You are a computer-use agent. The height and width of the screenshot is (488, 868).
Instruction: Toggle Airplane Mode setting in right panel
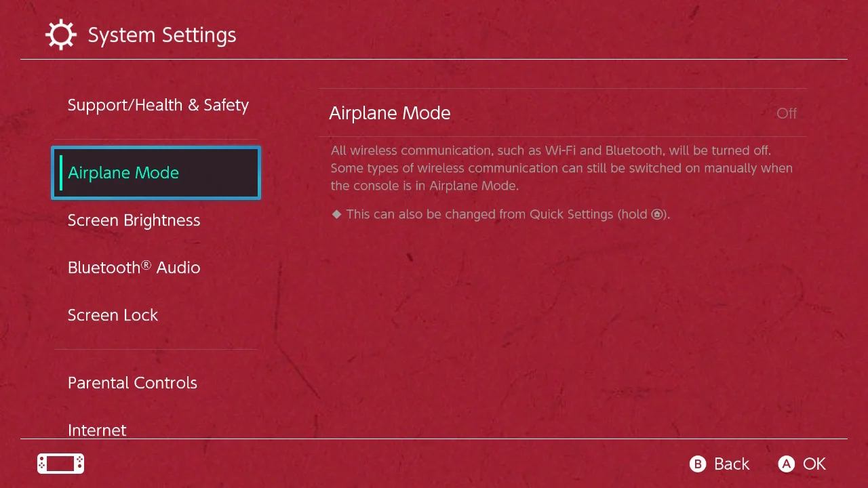(563, 113)
